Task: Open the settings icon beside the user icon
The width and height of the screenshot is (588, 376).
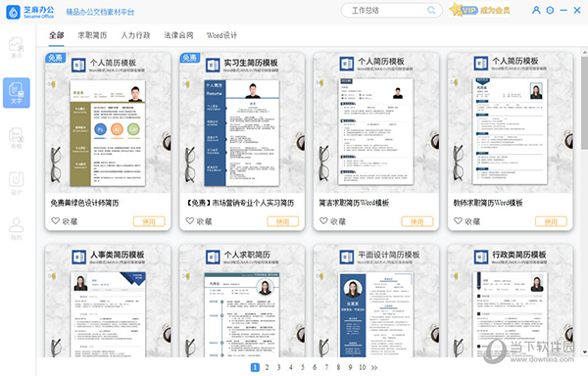Action: tap(550, 10)
